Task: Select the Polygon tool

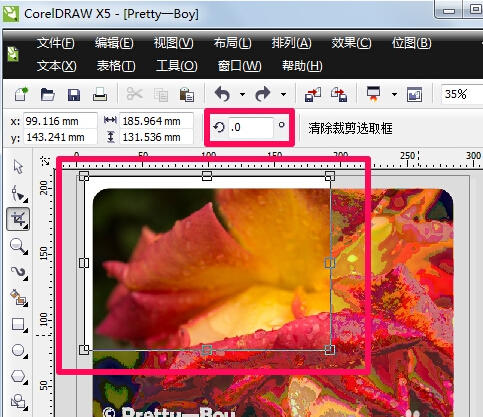Action: click(x=19, y=377)
